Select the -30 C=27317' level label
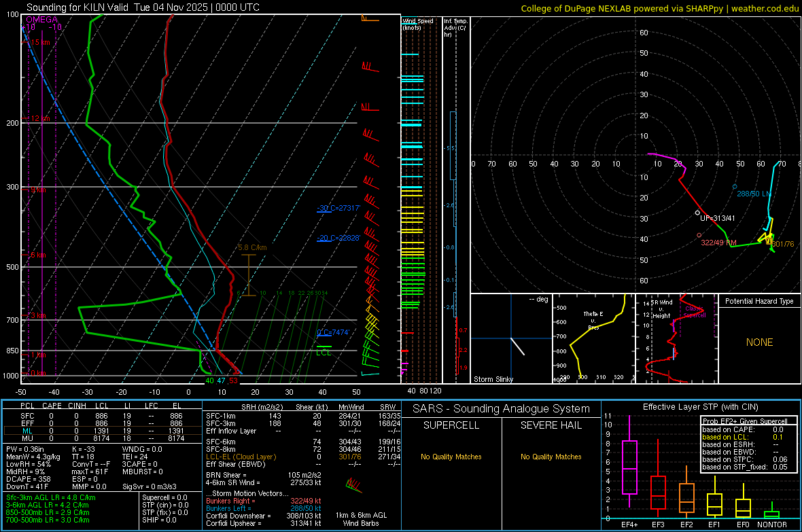 (x=338, y=208)
